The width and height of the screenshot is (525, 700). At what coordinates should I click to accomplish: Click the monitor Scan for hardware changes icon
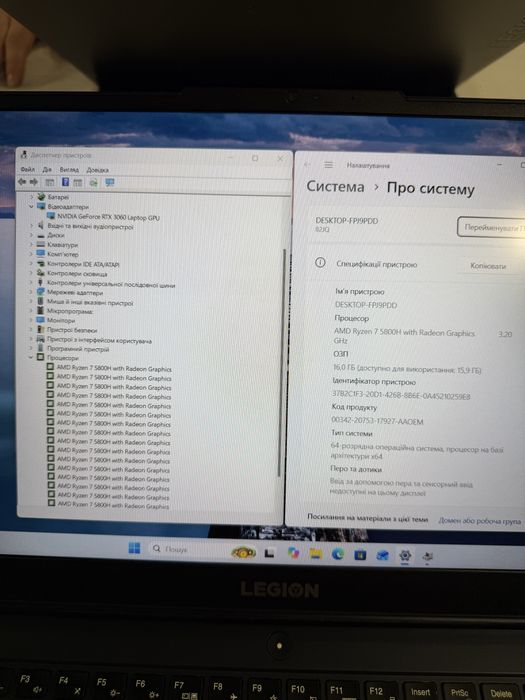point(109,183)
